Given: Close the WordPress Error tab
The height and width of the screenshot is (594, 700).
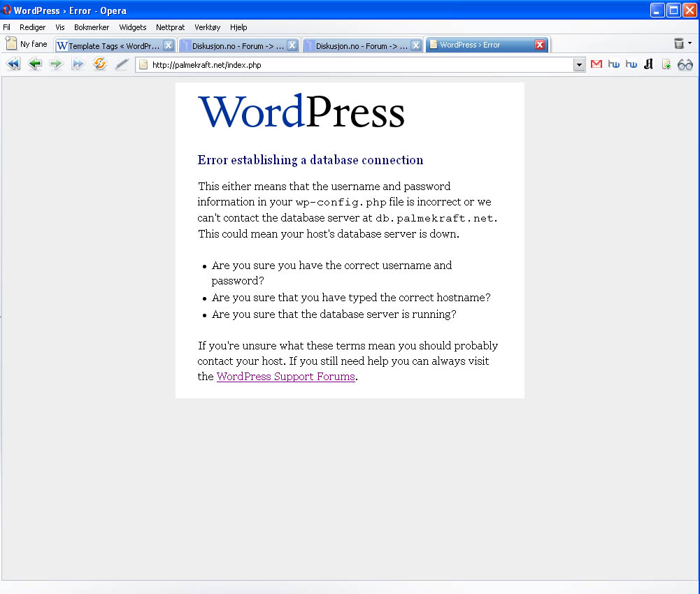Looking at the screenshot, I should 540,45.
